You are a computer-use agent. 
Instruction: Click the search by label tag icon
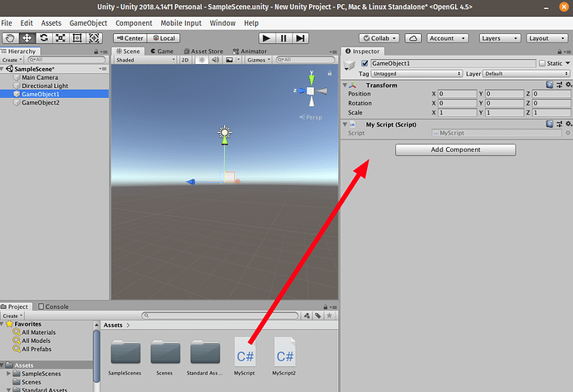tap(318, 316)
